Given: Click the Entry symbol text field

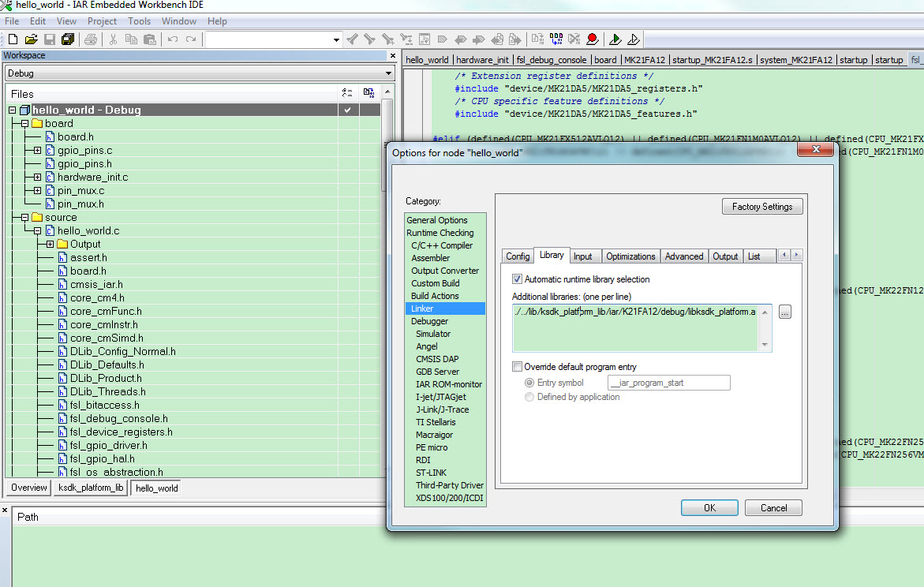Looking at the screenshot, I should (669, 383).
